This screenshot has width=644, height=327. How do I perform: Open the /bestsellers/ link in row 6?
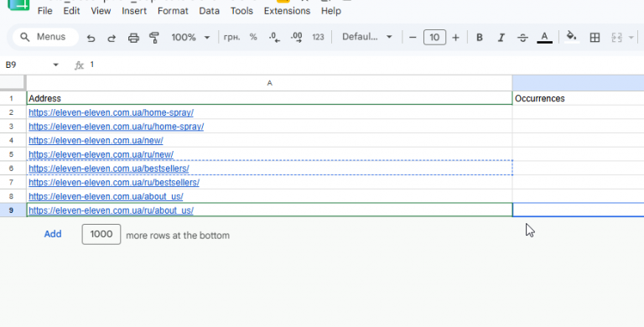[x=109, y=169]
